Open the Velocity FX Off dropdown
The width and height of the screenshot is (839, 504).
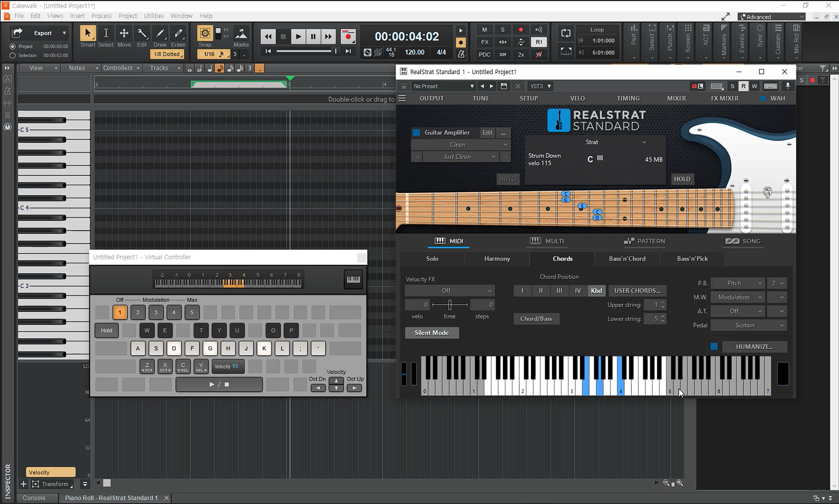pos(449,291)
